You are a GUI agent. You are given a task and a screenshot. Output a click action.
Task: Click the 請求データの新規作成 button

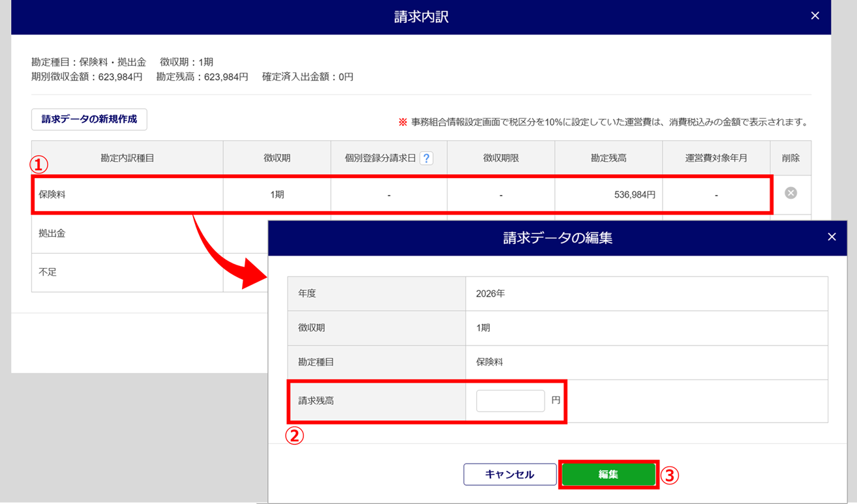89,120
